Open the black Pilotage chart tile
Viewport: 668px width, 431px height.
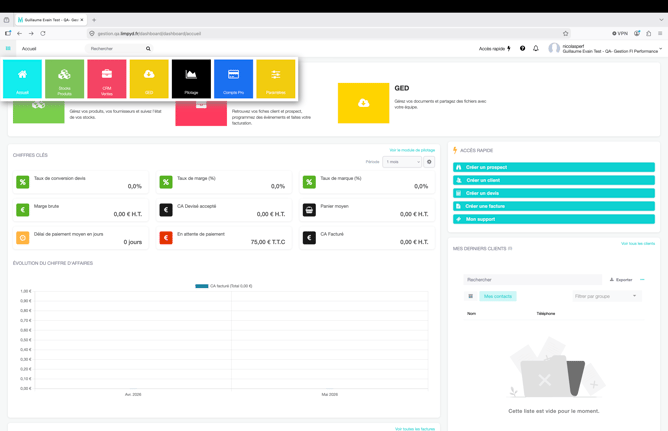(191, 79)
